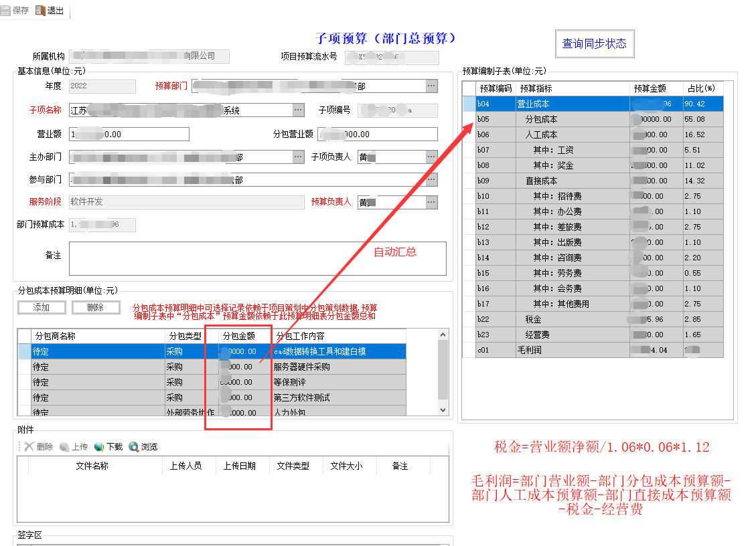Select budget row c01 毛利润
Image resolution: width=756 pixels, height=546 pixels.
(593, 351)
